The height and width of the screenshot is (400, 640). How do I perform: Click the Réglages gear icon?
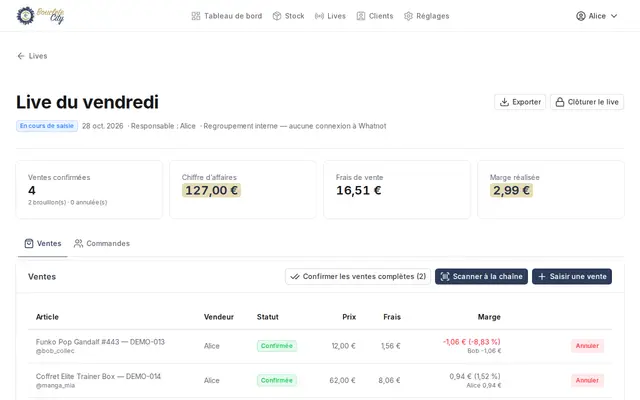coord(408,16)
